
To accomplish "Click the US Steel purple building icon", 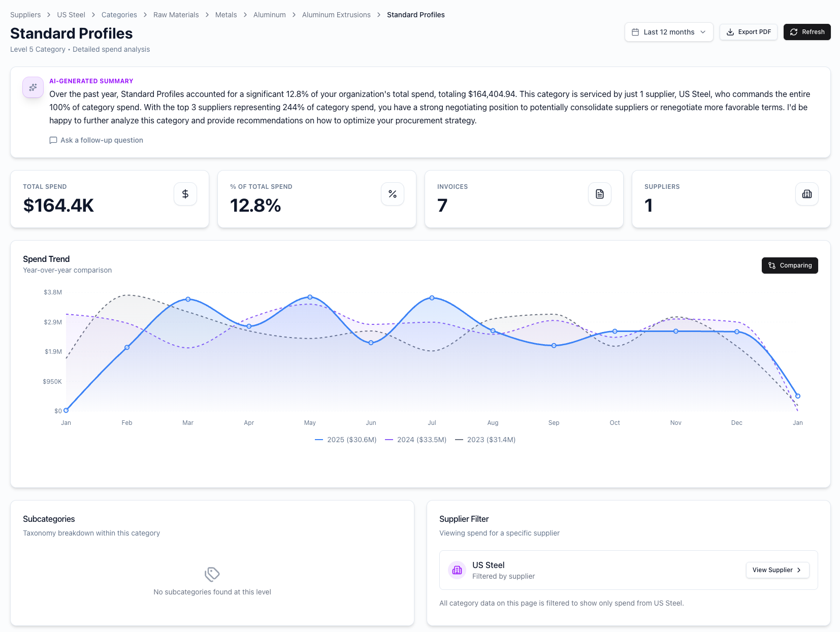I will click(457, 570).
